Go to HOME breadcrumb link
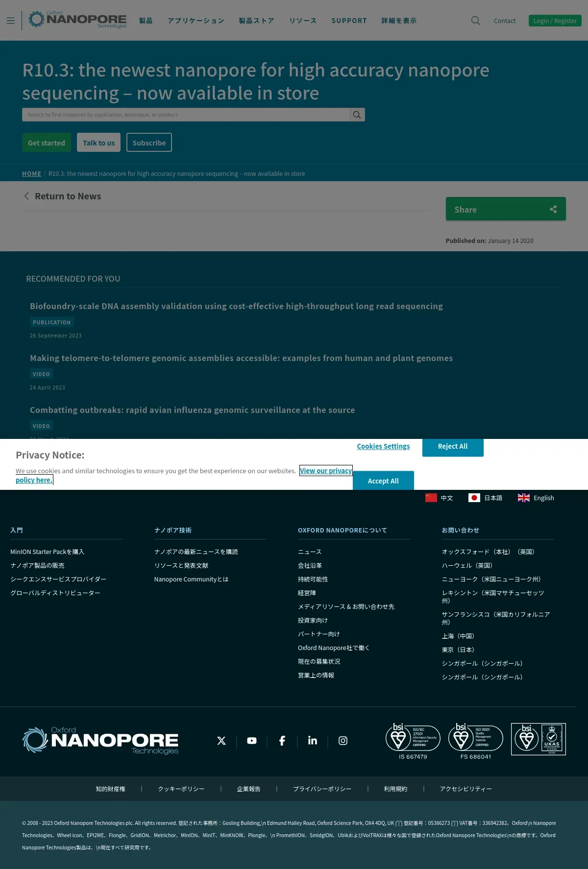 (32, 173)
